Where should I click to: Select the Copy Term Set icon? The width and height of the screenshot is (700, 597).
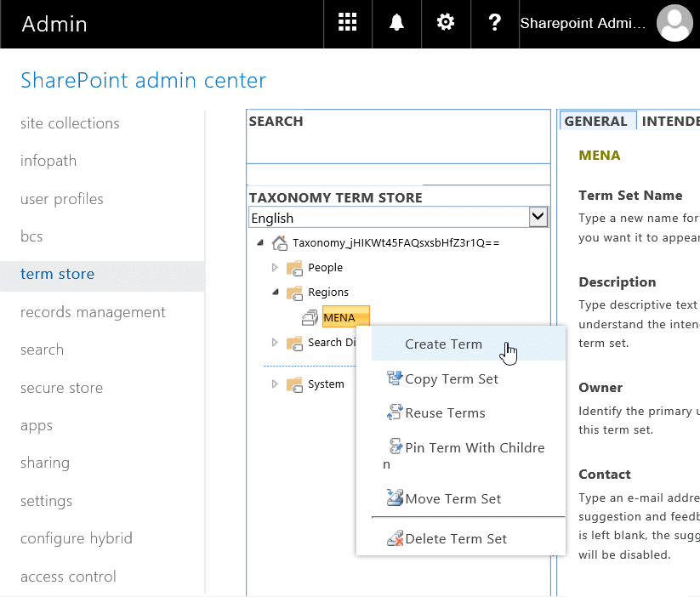tap(393, 378)
